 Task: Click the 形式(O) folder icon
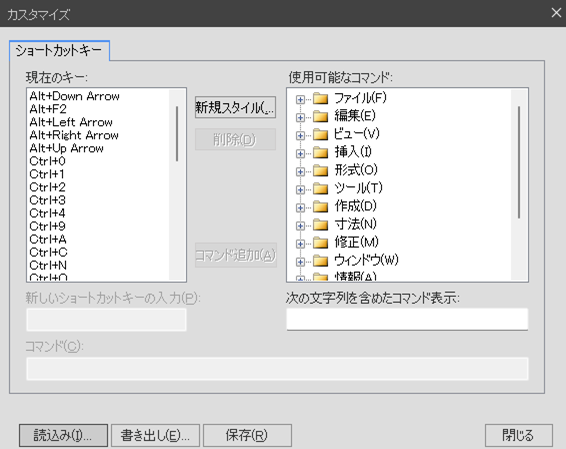pos(320,170)
